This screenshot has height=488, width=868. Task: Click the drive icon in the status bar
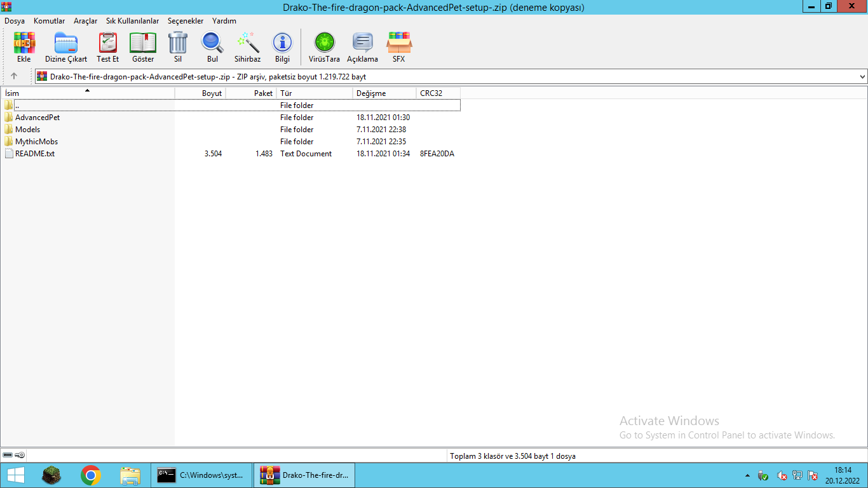(8, 456)
